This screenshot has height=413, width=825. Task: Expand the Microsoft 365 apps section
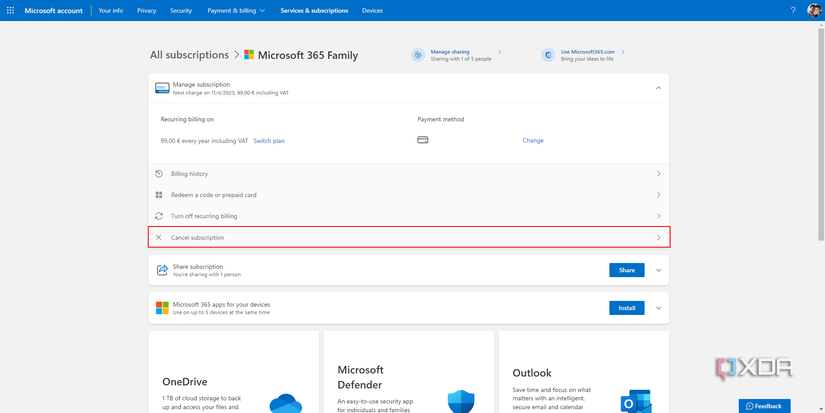coord(658,308)
